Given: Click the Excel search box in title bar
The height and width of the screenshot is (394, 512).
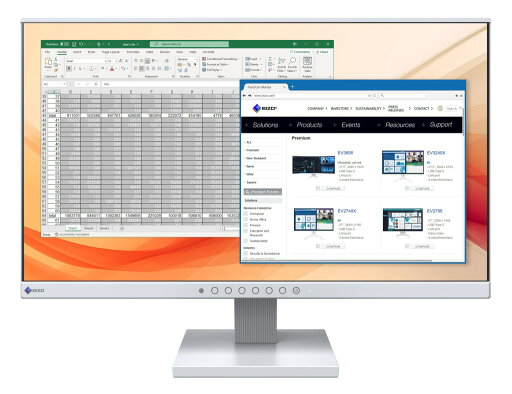Looking at the screenshot, I should click(x=189, y=44).
